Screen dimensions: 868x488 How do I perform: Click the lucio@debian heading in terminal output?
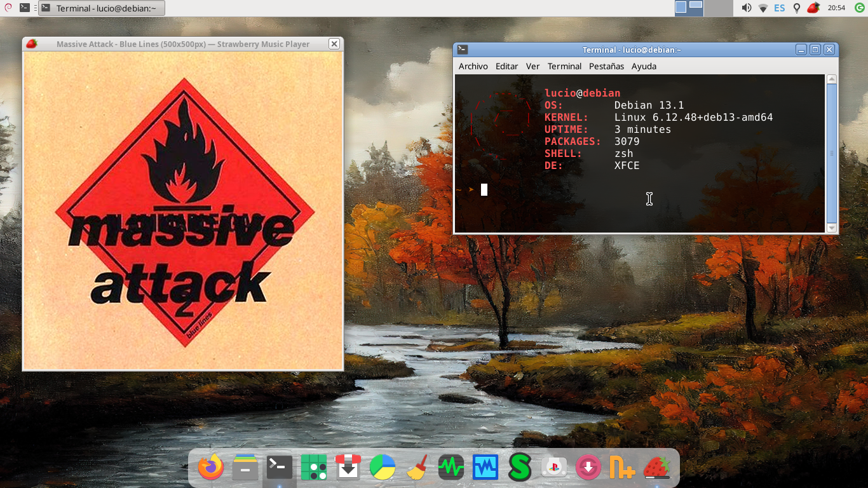pos(583,93)
